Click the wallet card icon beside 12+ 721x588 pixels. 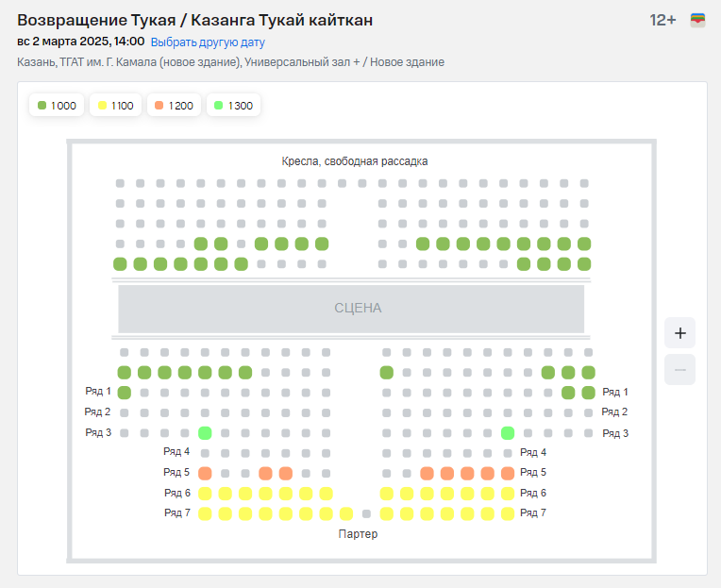point(698,20)
